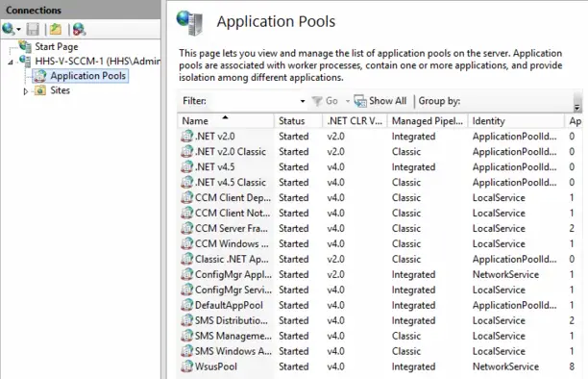The image size is (588, 379).
Task: Select the DefaultAppPool row icon
Action: pyautogui.click(x=186, y=305)
